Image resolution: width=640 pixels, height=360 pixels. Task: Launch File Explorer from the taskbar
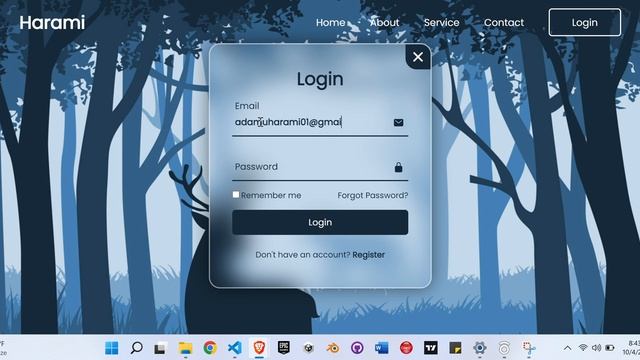(x=185, y=348)
